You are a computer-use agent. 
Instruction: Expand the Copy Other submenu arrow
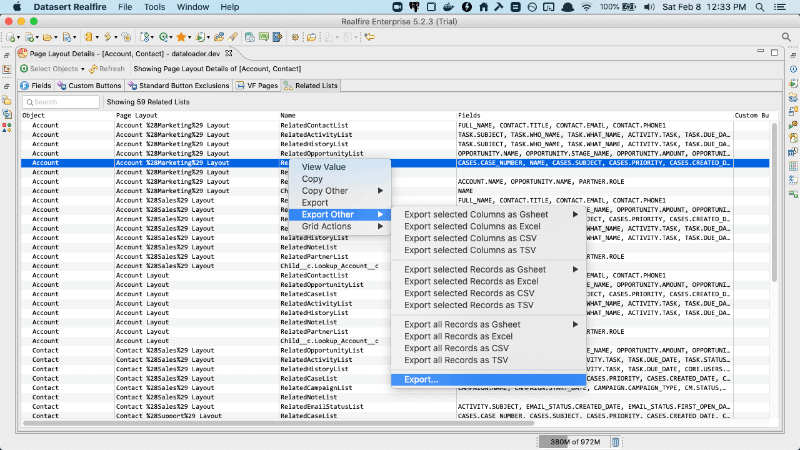(x=380, y=191)
